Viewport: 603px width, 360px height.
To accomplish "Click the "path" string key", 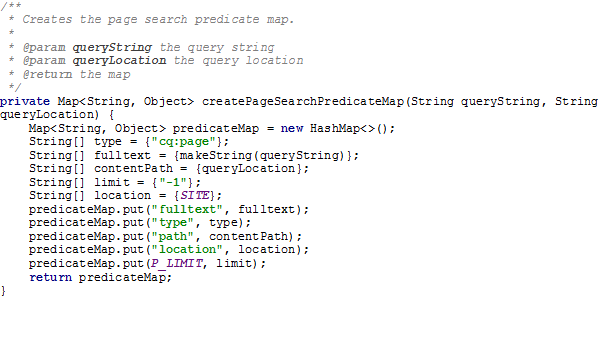I will pos(172,236).
